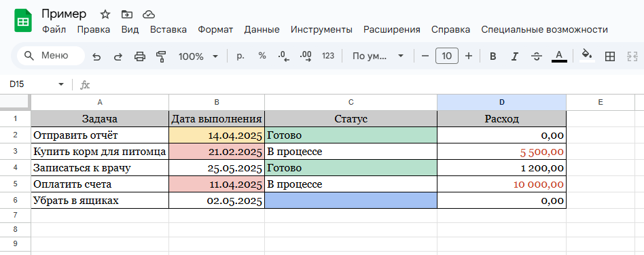The image size is (644, 255).
Task: Star the document Пример
Action: coord(105,14)
